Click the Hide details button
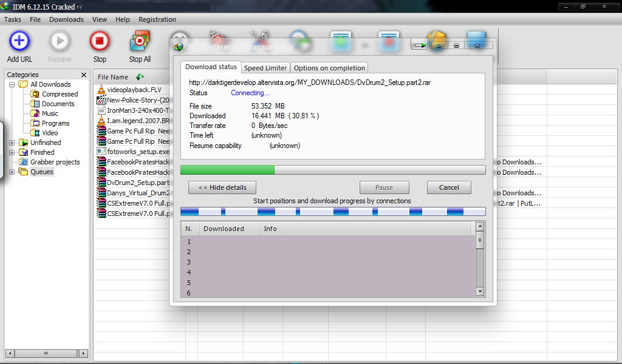This screenshot has width=622, height=364. [x=222, y=187]
